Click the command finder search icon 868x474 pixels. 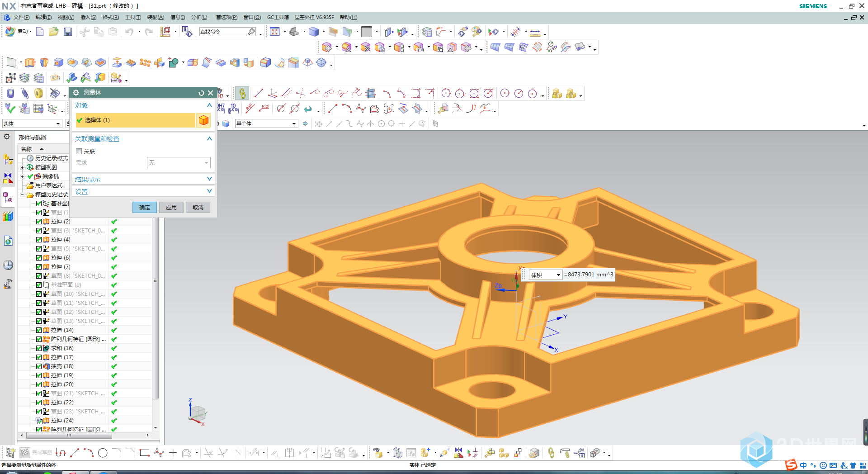251,32
